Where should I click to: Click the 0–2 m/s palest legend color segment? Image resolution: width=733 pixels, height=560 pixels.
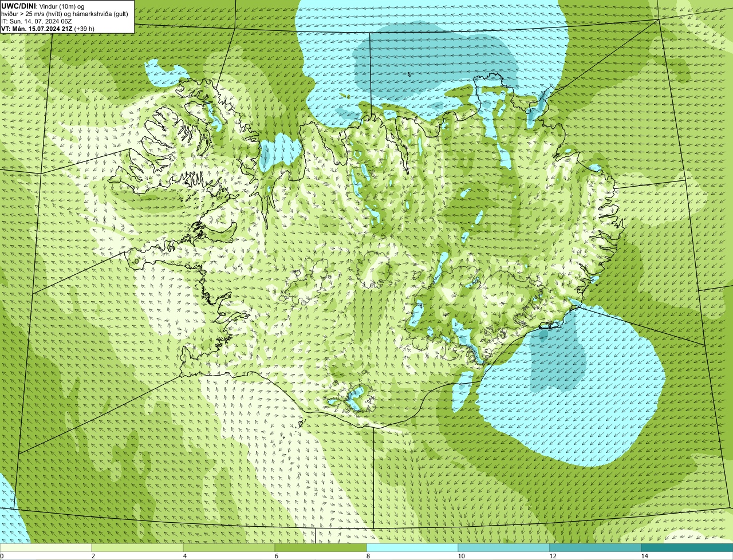pyautogui.click(x=46, y=547)
